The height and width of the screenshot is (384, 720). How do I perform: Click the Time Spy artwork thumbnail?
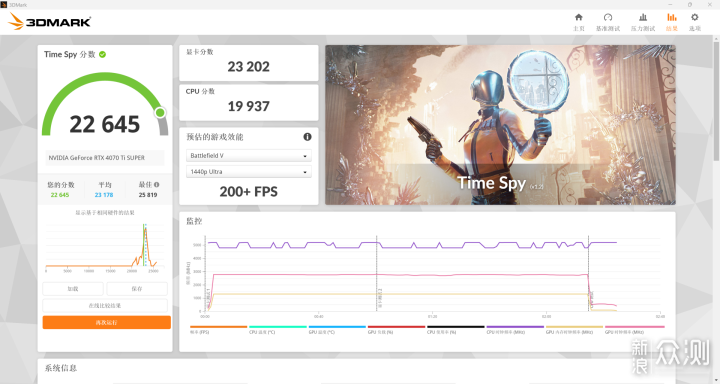(x=501, y=125)
